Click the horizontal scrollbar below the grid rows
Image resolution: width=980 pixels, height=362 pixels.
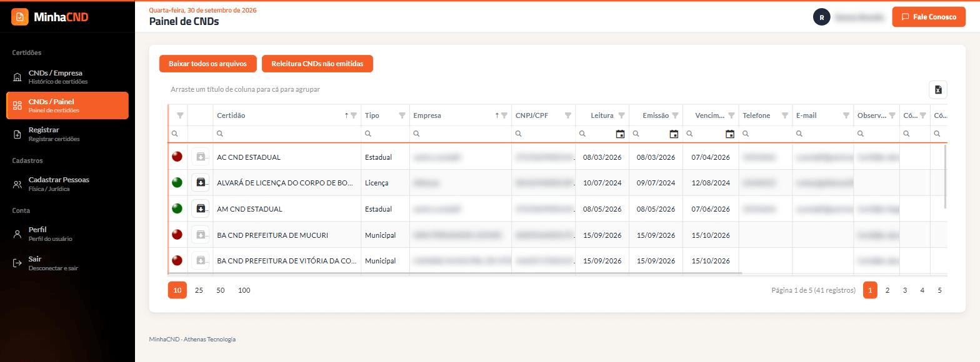[455, 273]
